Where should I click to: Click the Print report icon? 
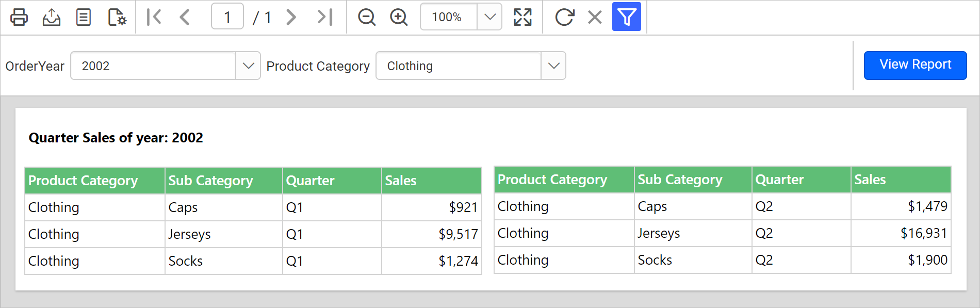19,17
